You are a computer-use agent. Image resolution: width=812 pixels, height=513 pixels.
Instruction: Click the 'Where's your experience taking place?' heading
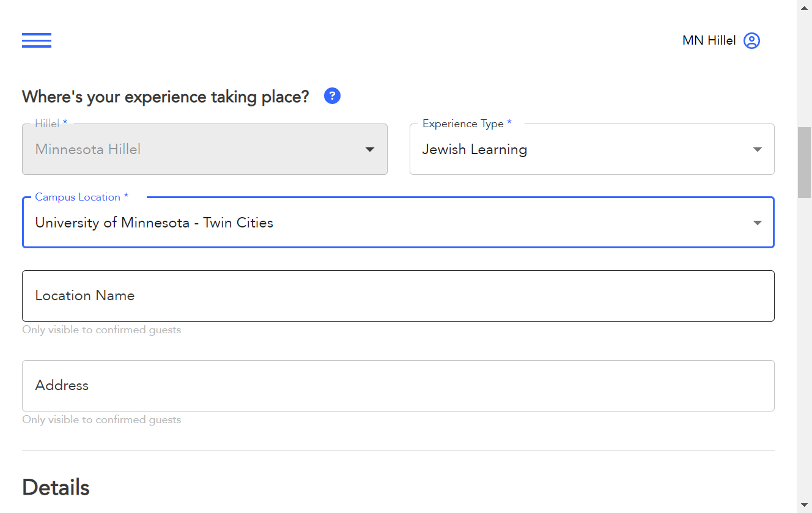(166, 97)
